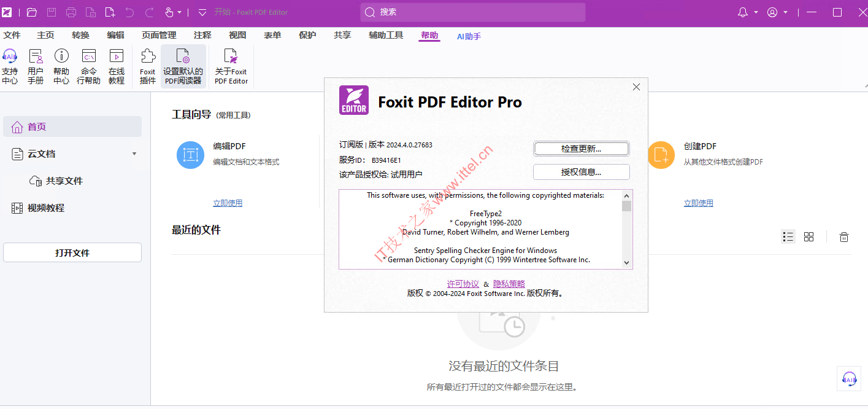Image resolution: width=868 pixels, height=409 pixels.
Task: Switch to the 保护 ribbon tab
Action: tap(307, 36)
